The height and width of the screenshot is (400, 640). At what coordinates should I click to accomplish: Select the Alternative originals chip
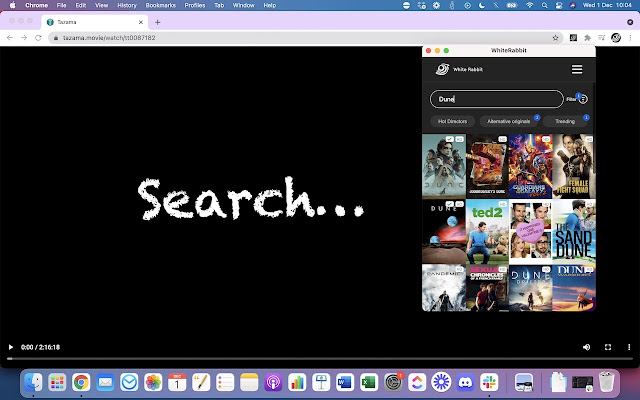pos(510,121)
